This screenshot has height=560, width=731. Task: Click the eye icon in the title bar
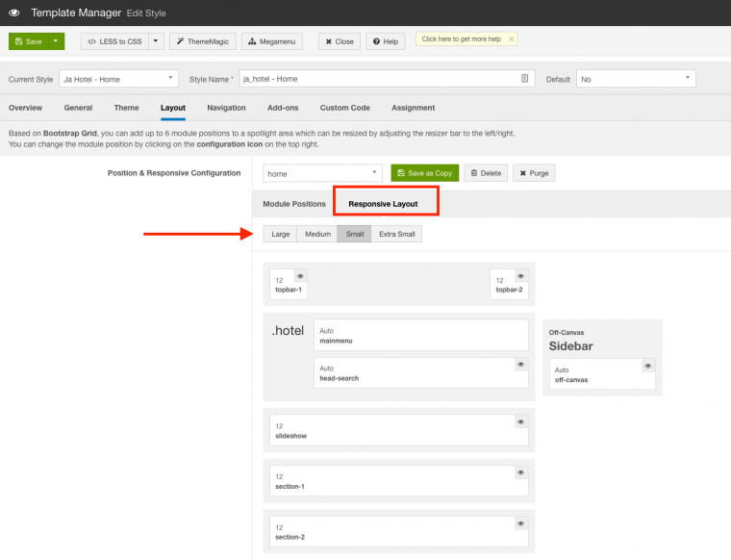pos(13,13)
